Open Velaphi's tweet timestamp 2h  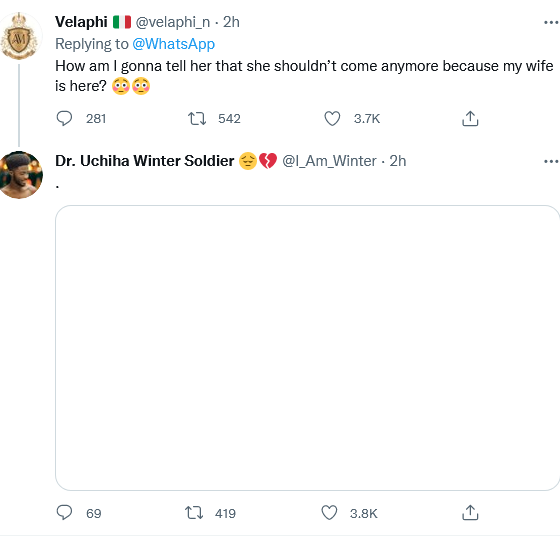click(x=231, y=22)
